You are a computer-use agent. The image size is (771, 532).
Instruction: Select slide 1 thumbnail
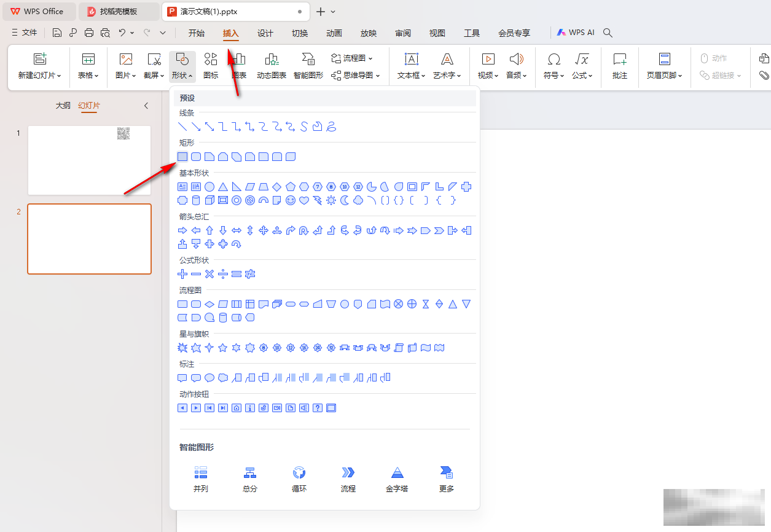tap(89, 160)
